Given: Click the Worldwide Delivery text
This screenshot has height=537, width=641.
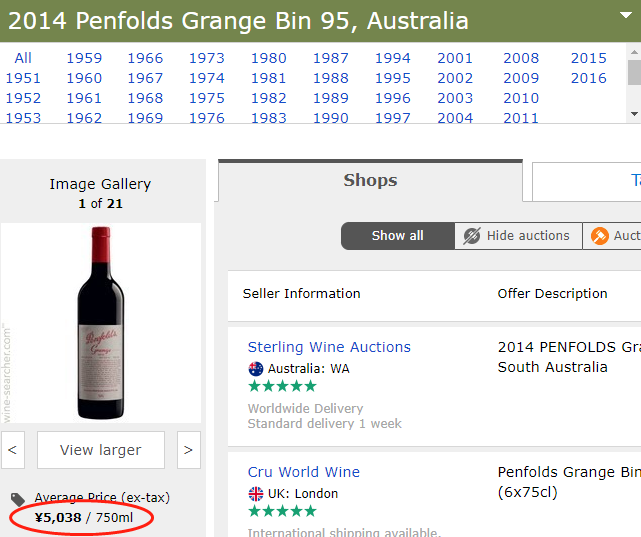Looking at the screenshot, I should pos(305,408).
